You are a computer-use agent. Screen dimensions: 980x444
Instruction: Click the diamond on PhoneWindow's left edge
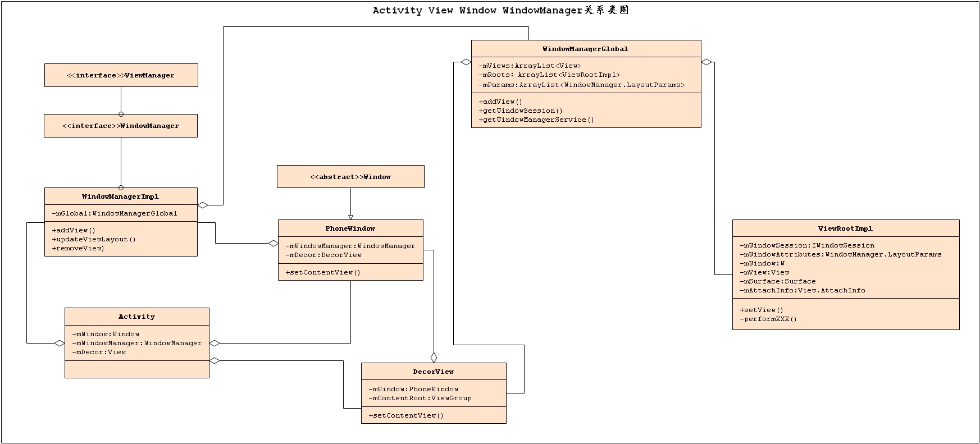pos(273,244)
